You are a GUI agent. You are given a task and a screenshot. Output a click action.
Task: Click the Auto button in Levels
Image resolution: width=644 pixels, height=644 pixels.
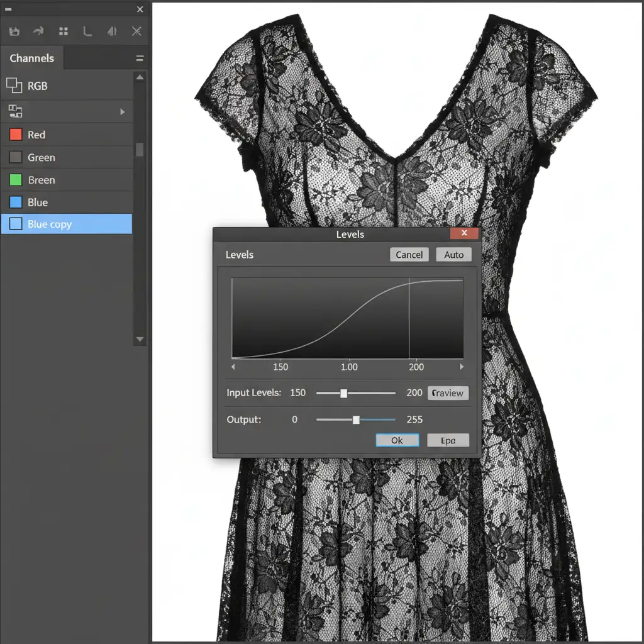coord(453,255)
